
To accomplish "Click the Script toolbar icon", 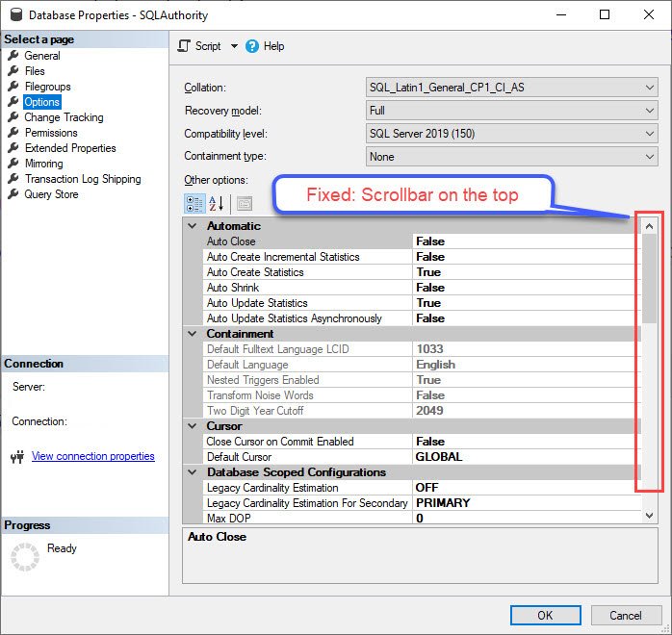I will click(184, 46).
